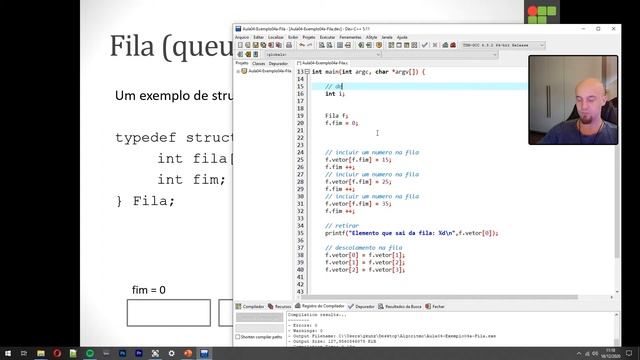The image size is (640, 360).
Task: Click the 'Fila f;' declaration at line 19
Action: pyautogui.click(x=336, y=116)
